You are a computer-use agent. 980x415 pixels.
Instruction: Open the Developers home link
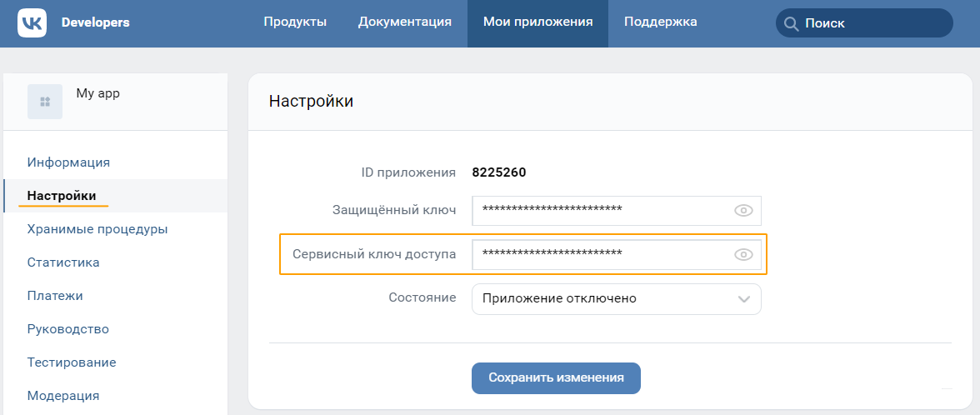pyautogui.click(x=96, y=22)
